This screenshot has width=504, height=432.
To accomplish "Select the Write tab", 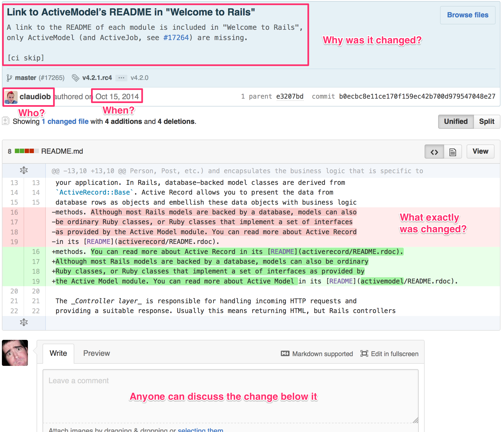I will (x=58, y=353).
